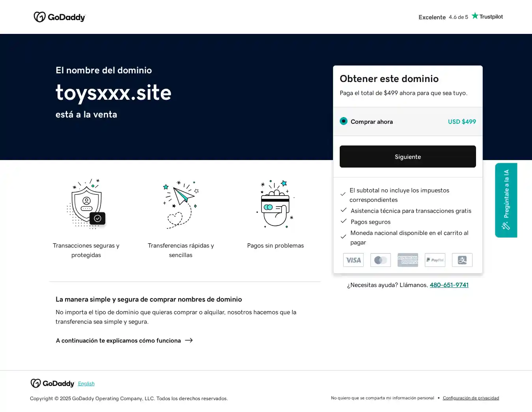Click the GoDaddy logo in the header

click(x=60, y=17)
